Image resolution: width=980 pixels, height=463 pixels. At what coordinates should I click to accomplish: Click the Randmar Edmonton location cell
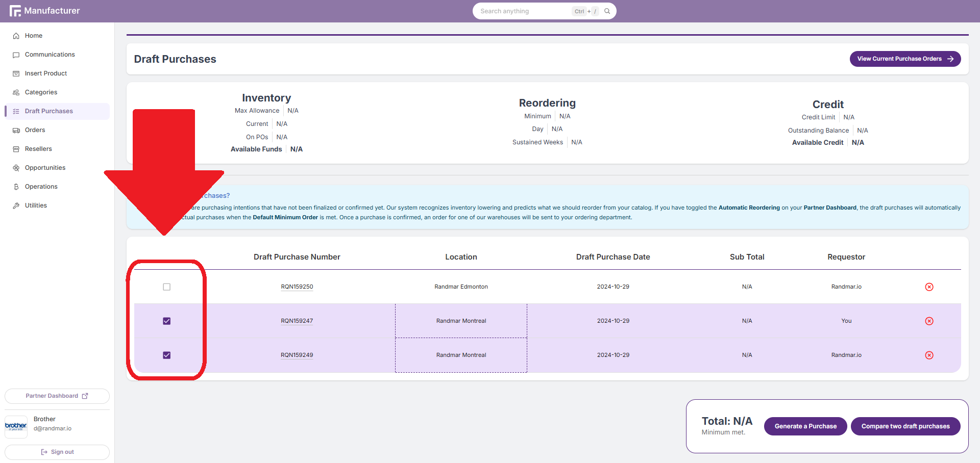tap(461, 287)
